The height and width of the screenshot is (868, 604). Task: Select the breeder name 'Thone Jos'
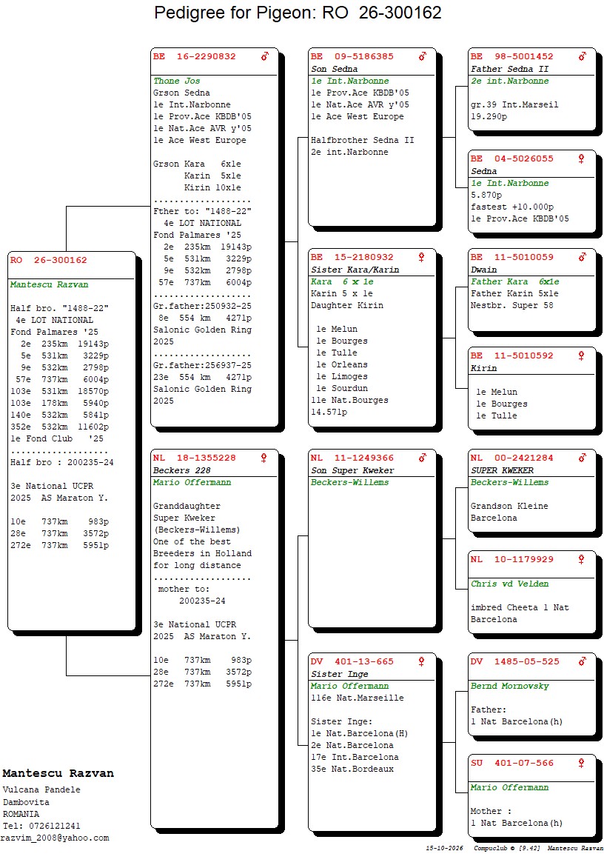(x=176, y=81)
